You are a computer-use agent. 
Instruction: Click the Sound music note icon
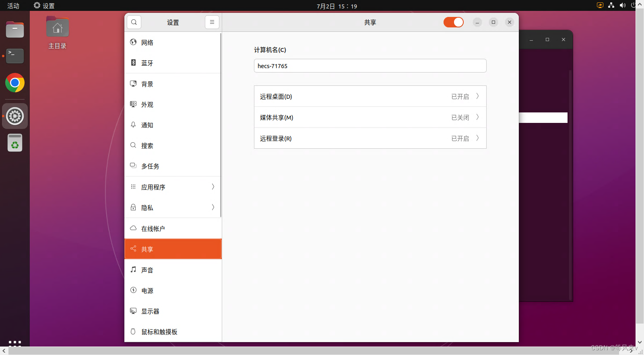[x=133, y=270]
